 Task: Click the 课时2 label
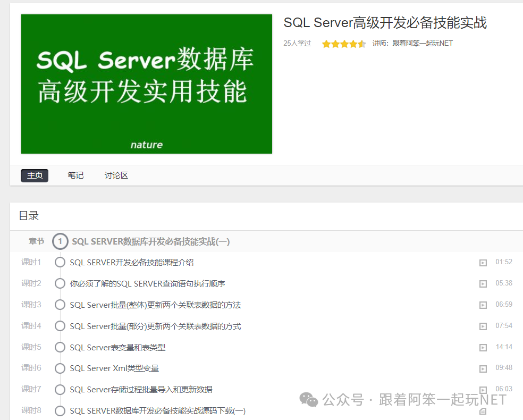[31, 283]
